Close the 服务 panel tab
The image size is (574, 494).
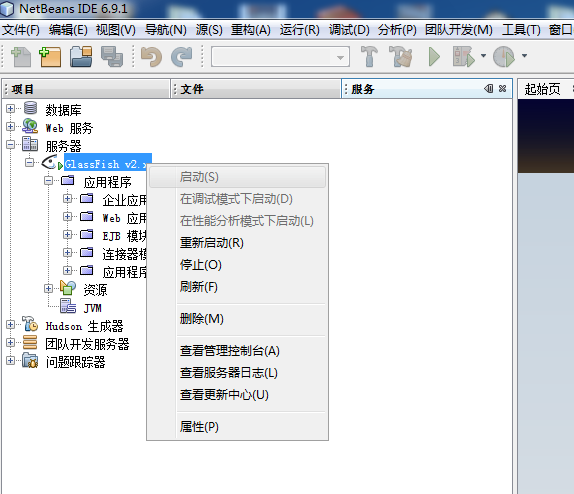(x=503, y=89)
